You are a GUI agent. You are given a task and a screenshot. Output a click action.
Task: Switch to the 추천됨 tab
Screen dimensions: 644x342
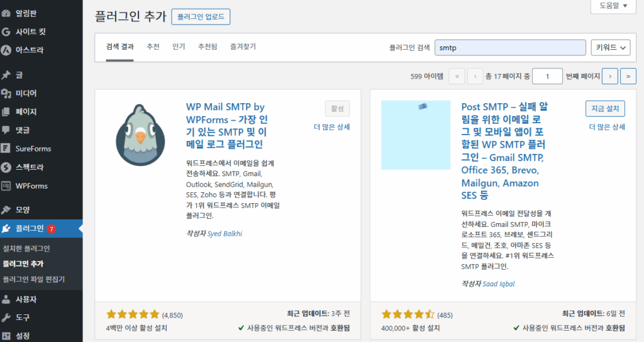click(x=208, y=47)
